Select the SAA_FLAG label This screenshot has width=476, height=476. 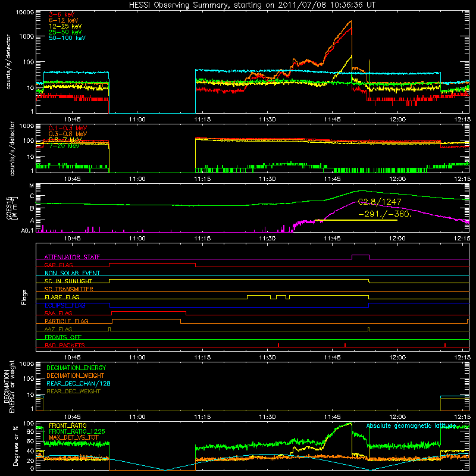tap(58, 313)
